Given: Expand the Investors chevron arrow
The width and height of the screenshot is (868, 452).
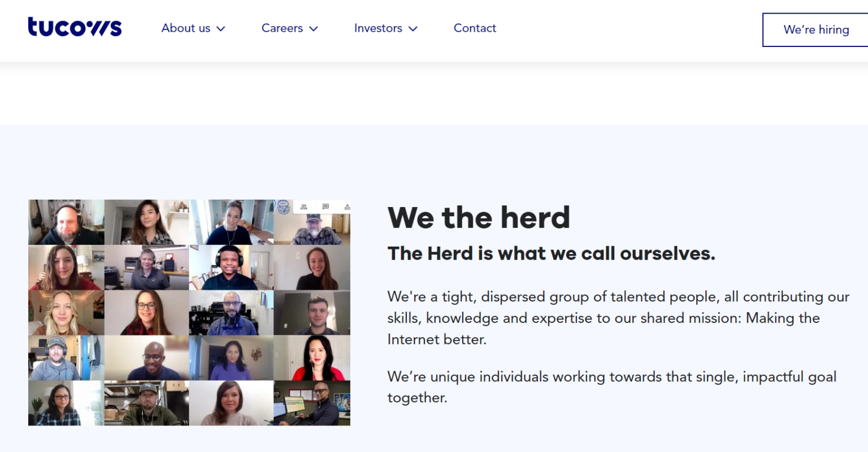Looking at the screenshot, I should (x=413, y=29).
